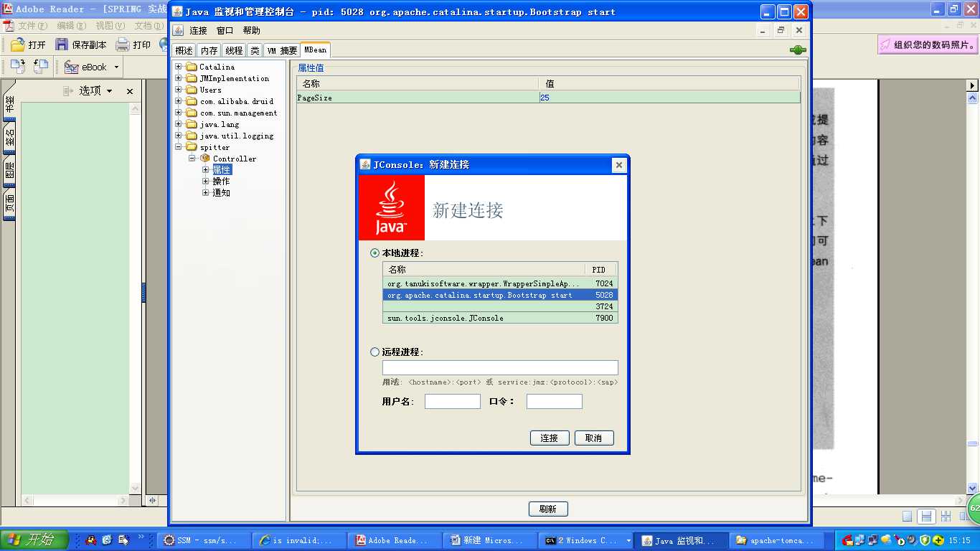The width and height of the screenshot is (980, 551).
Task: Switch to the 线程 (Threads) tab
Action: coord(234,50)
